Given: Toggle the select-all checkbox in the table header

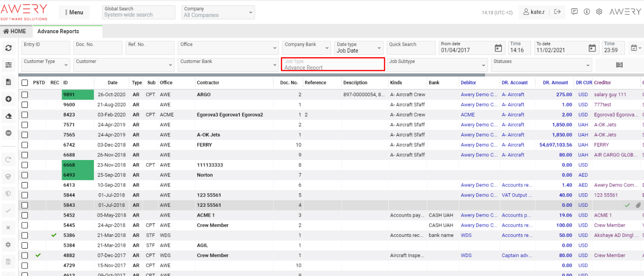Looking at the screenshot, I should pos(25,82).
